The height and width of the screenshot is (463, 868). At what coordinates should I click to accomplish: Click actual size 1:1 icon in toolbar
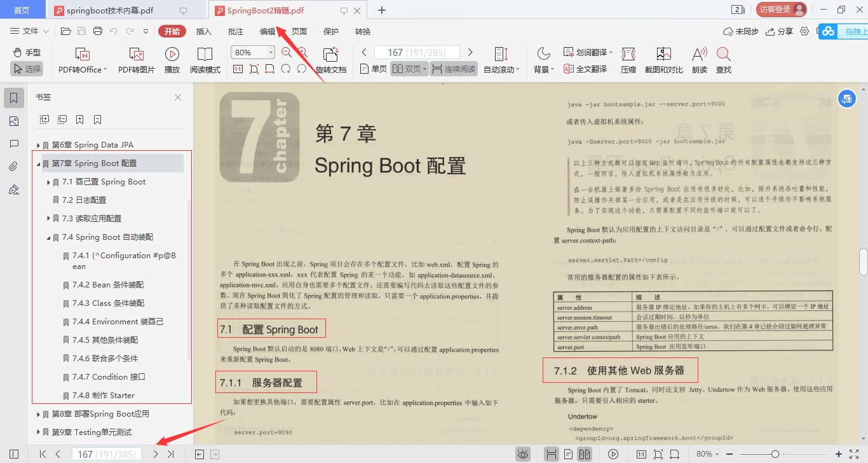coord(238,69)
